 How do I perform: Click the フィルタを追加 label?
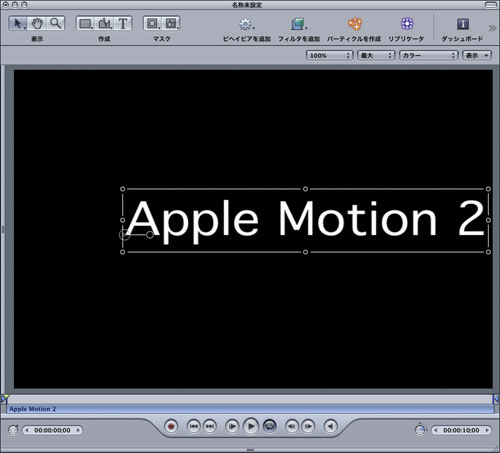(299, 39)
